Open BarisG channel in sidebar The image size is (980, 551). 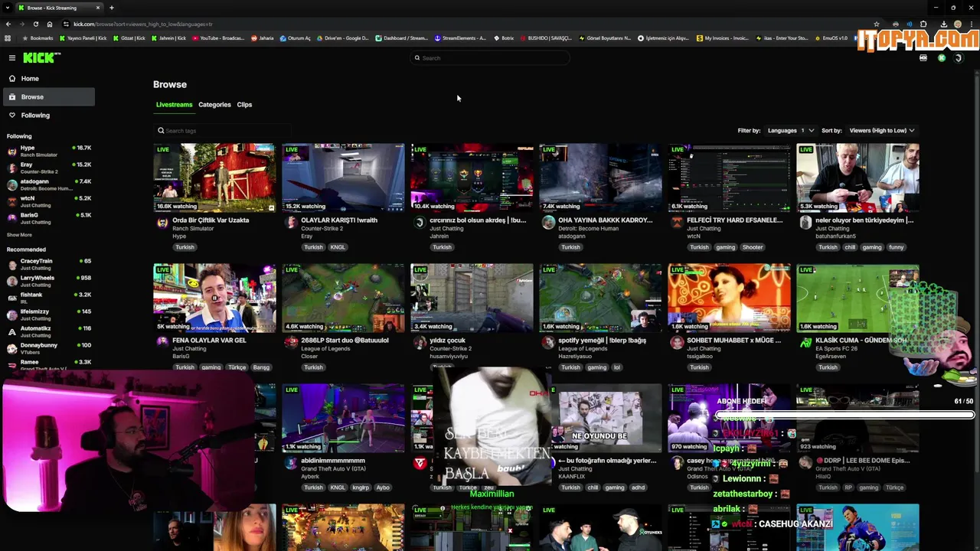tap(49, 218)
